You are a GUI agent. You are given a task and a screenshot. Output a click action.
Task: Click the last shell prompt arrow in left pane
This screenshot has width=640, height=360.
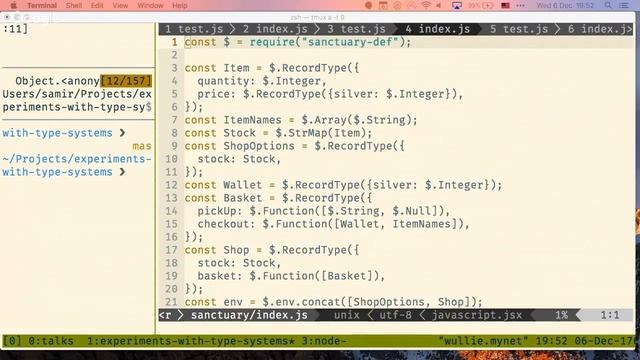(x=122, y=172)
